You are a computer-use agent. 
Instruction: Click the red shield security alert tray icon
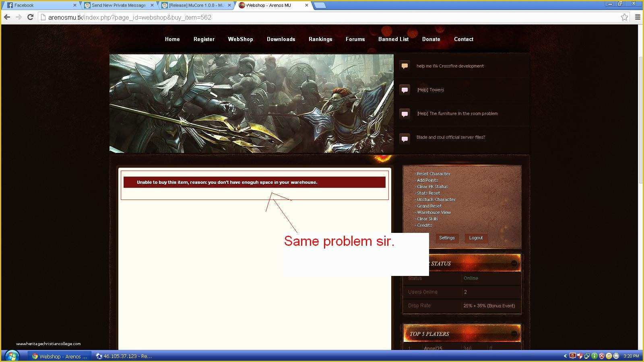[602, 356]
